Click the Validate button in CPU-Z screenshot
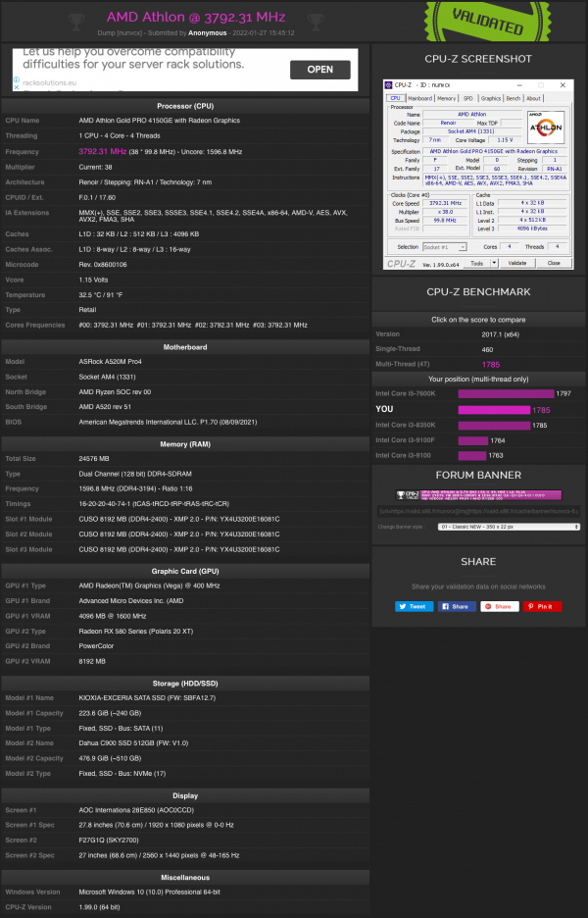Image resolution: width=588 pixels, height=918 pixels. point(519,263)
